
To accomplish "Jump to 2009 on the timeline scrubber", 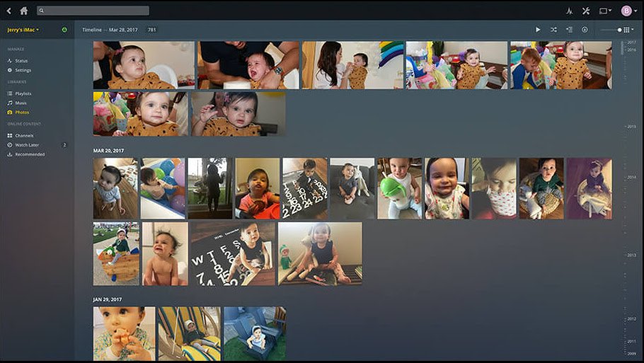I will 632,354.
